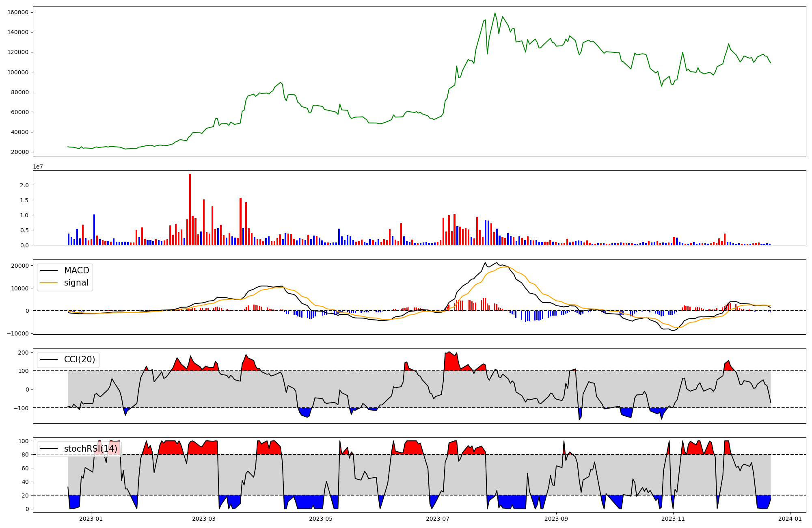Click the 80 tick on the stochRSI axis
Image resolution: width=812 pixels, height=528 pixels.
point(25,454)
